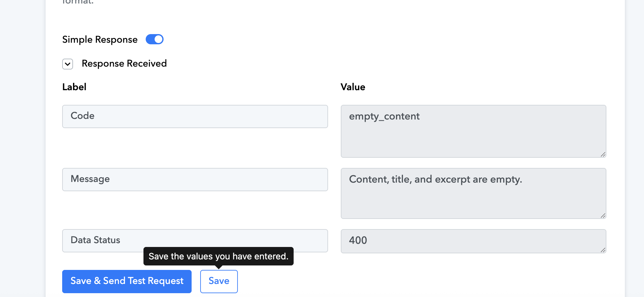The height and width of the screenshot is (297, 644).
Task: Toggle the Simple Response switch
Action: tap(155, 39)
